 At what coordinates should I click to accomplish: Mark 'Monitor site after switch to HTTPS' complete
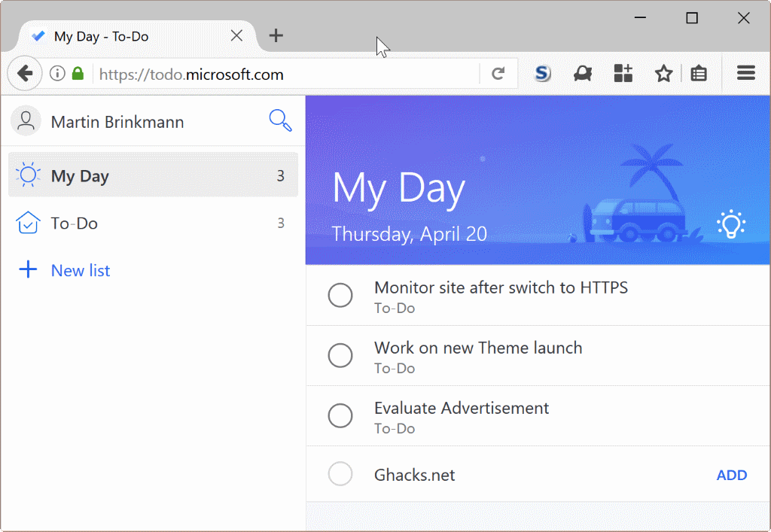click(x=340, y=295)
